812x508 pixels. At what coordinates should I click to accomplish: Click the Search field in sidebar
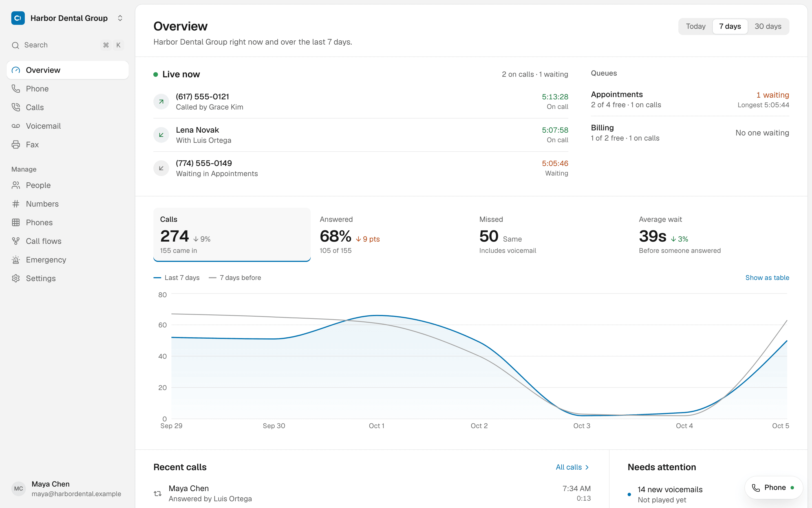coord(67,45)
